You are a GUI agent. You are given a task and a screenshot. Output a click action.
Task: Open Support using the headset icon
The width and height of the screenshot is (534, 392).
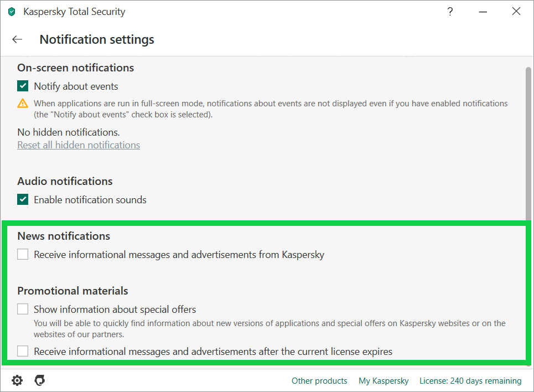point(39,380)
